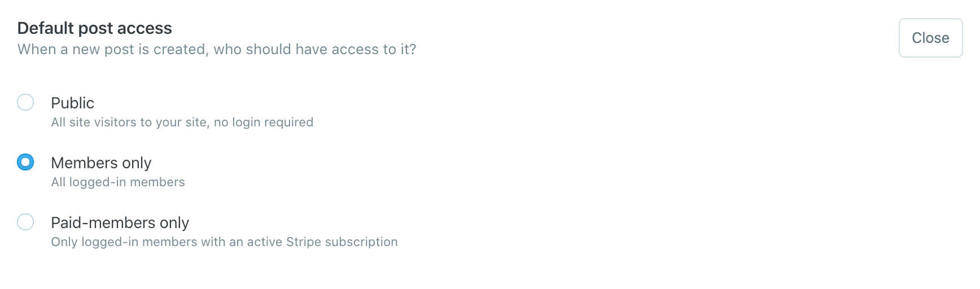
Task: Click "When a new post is created" text
Action: (113, 49)
